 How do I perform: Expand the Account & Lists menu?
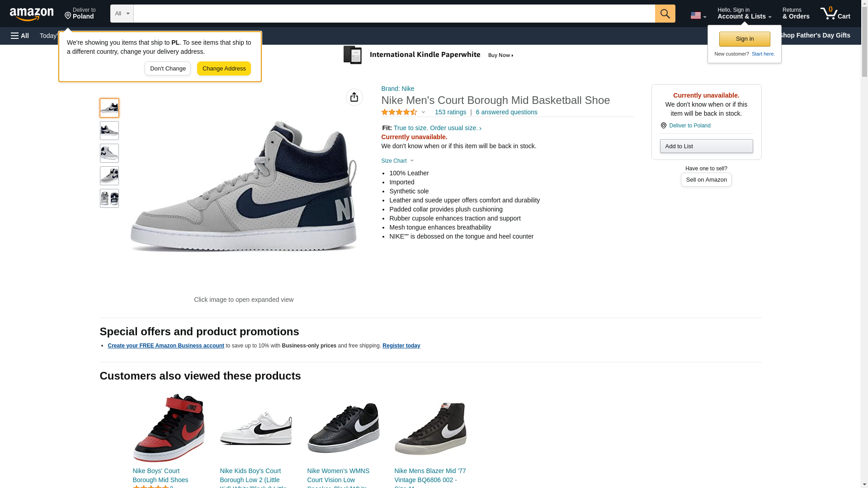pos(744,14)
